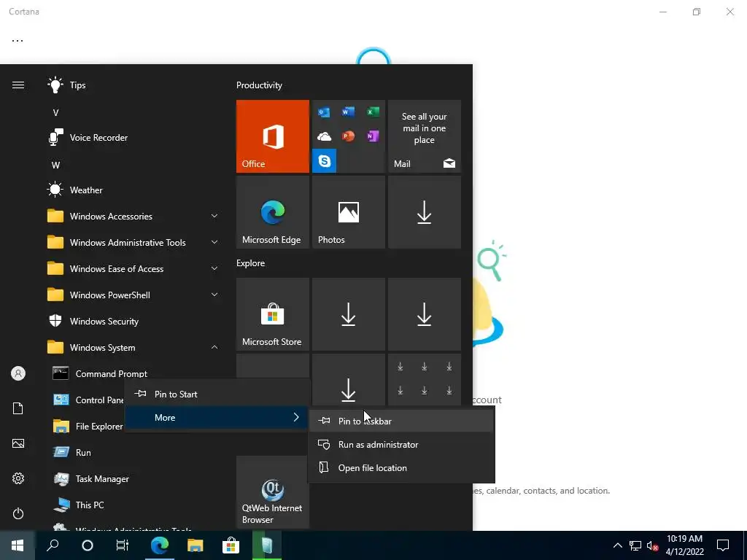This screenshot has height=560, width=747.
Task: Jump to the letter W section header
Action: click(55, 166)
